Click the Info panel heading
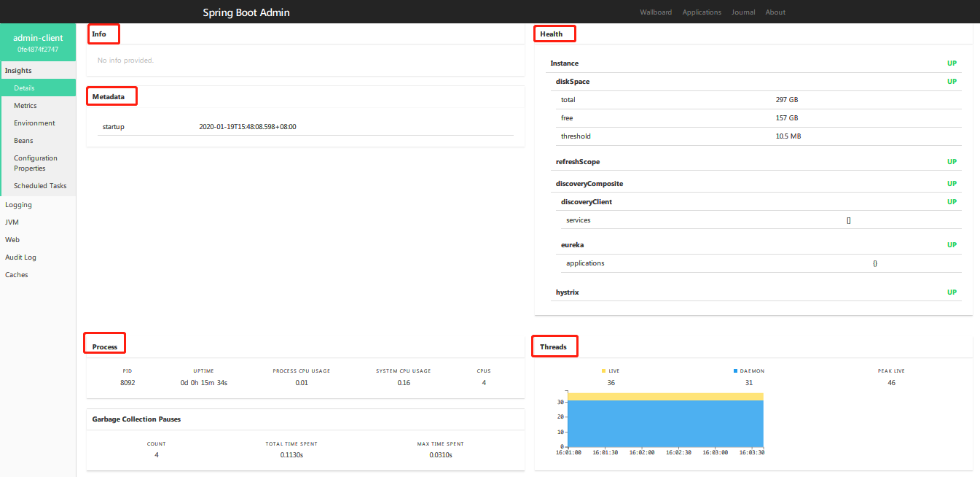 pos(98,34)
